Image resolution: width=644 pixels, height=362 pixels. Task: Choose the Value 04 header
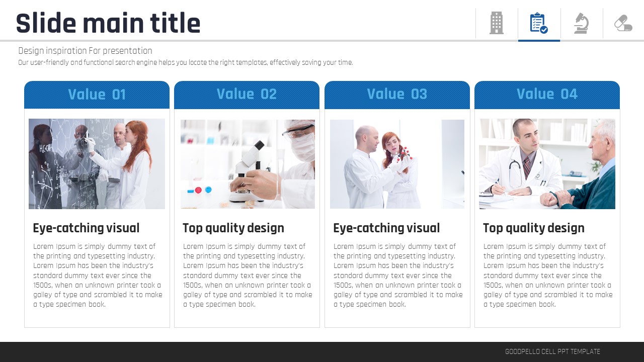click(x=547, y=95)
